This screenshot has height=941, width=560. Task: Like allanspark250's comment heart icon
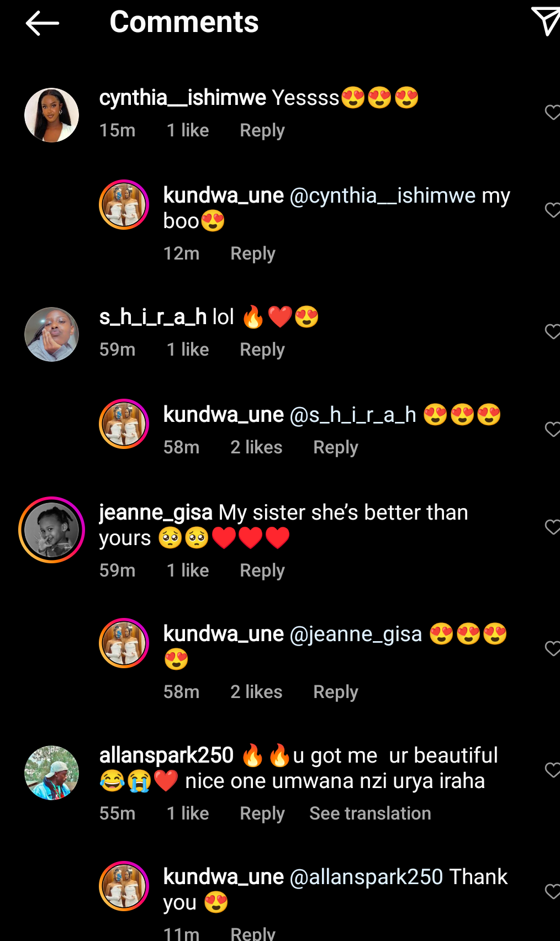click(552, 770)
